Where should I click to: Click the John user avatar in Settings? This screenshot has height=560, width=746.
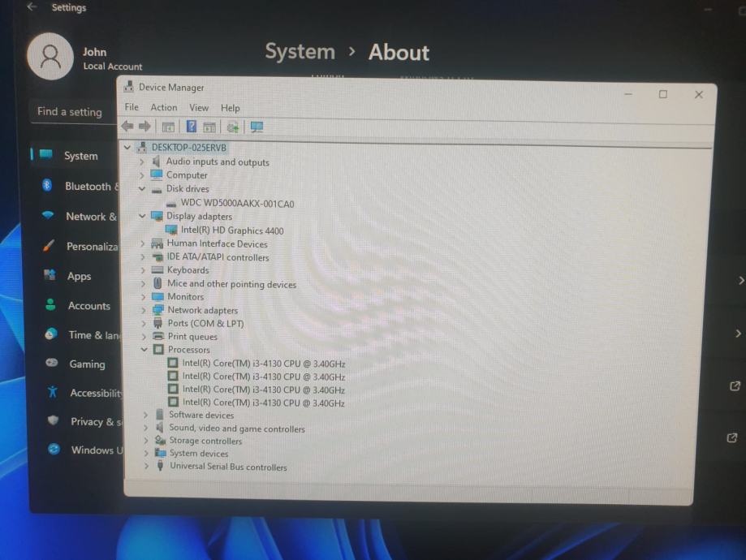pyautogui.click(x=50, y=56)
